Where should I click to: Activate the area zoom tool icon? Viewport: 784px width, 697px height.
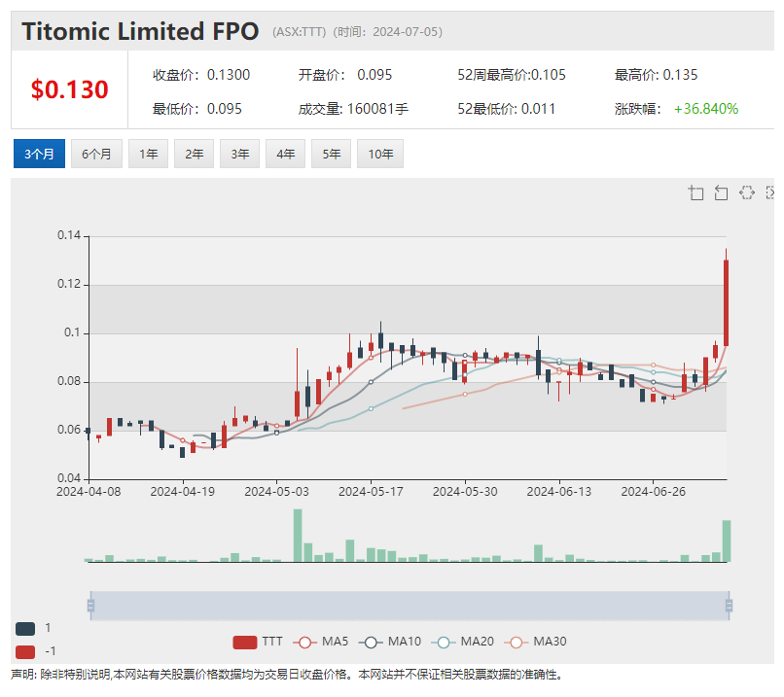696,192
